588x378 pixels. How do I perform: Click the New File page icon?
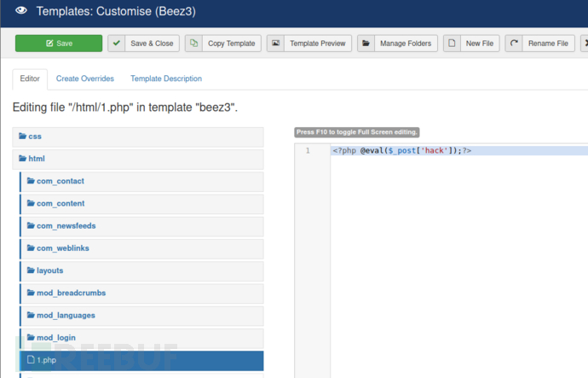pyautogui.click(x=452, y=44)
